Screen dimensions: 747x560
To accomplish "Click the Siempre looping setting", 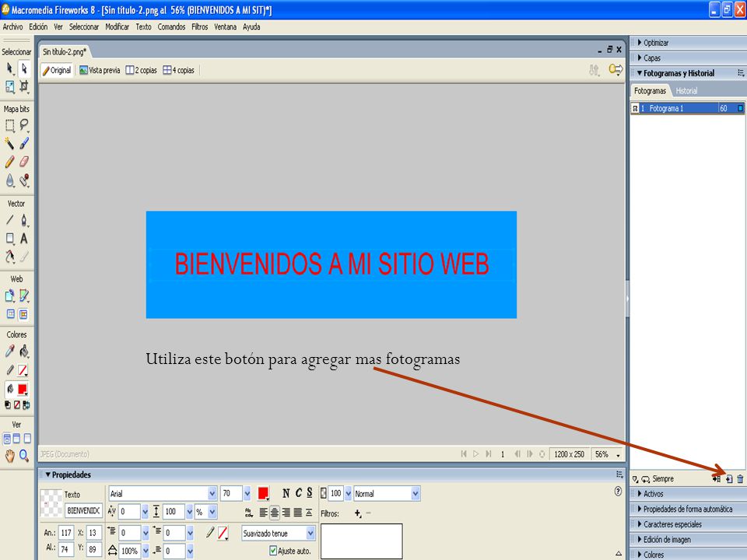I will tap(658, 478).
